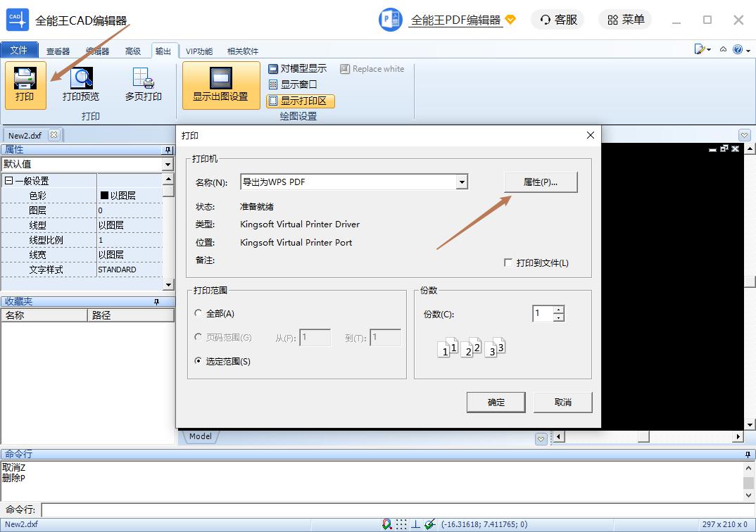Toggle ortho mode icon in status bar

[415, 524]
